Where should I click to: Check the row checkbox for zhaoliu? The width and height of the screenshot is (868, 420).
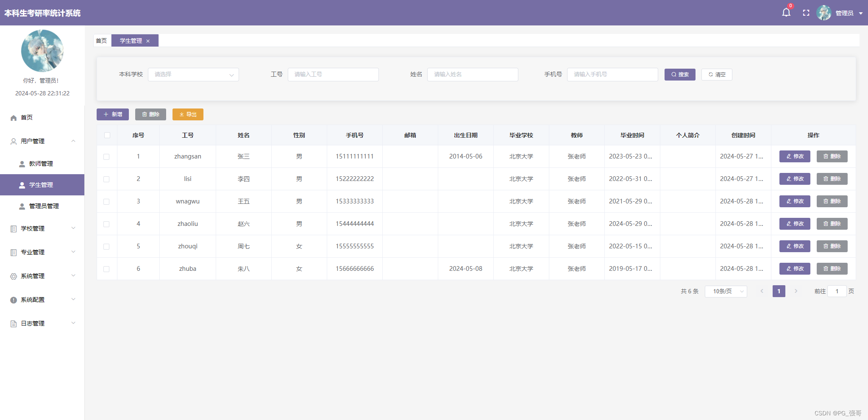point(106,224)
